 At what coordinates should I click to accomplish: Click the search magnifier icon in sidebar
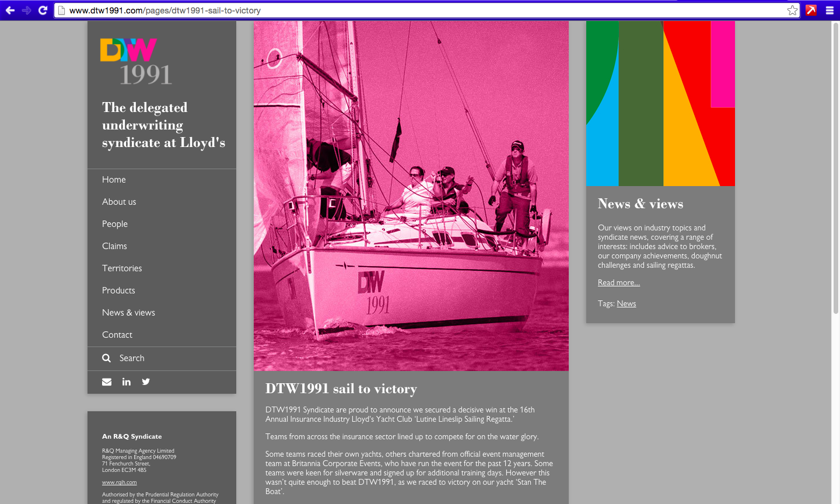click(x=106, y=358)
